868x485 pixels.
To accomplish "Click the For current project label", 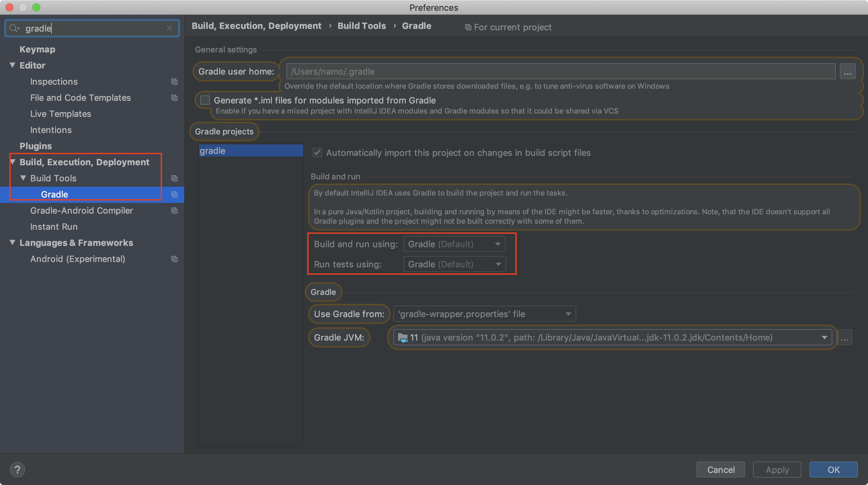I will pos(513,27).
